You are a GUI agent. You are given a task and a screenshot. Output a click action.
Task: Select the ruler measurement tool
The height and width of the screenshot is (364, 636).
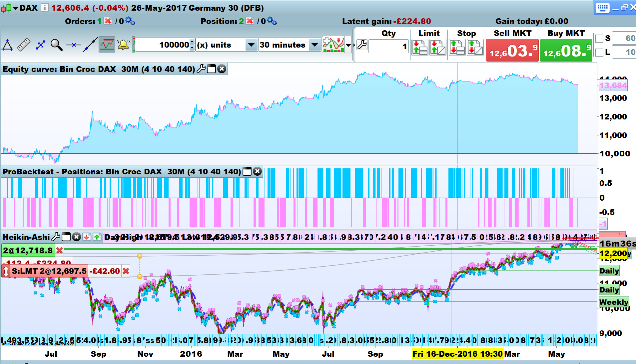pyautogui.click(x=23, y=45)
